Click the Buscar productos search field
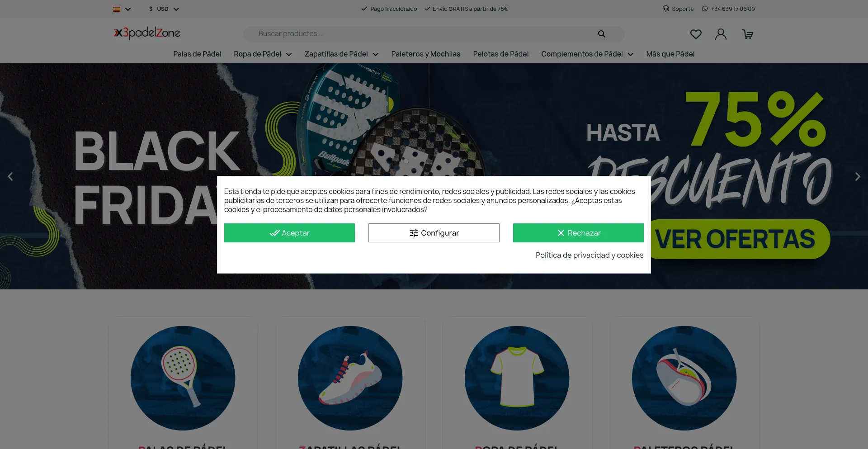Screen dimensions: 868x449 click(x=420, y=34)
